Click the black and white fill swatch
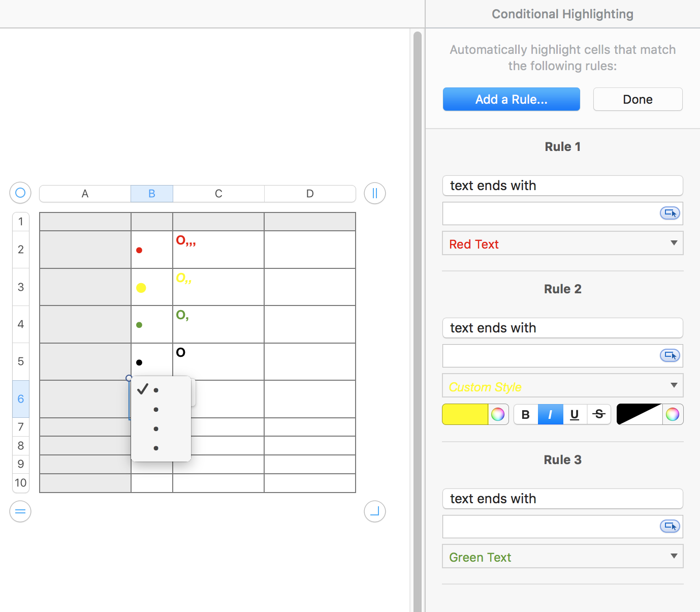The height and width of the screenshot is (612, 700). pyautogui.click(x=640, y=414)
